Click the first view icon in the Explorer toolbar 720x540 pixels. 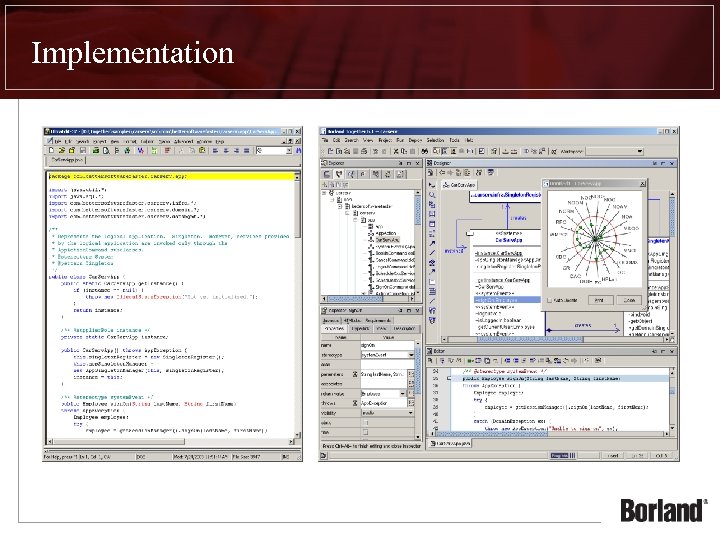[327, 174]
